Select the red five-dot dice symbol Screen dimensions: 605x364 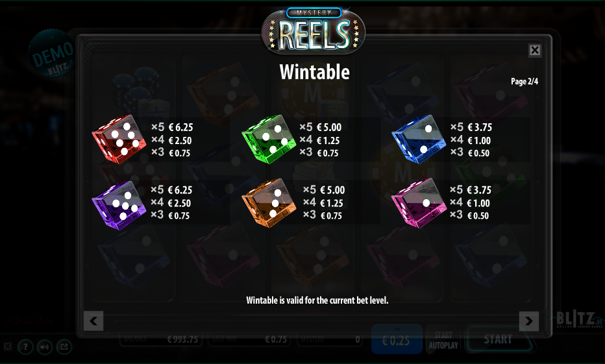(x=119, y=140)
